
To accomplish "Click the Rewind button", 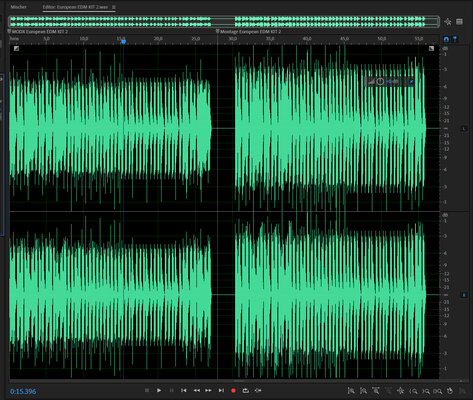I will pos(197,390).
